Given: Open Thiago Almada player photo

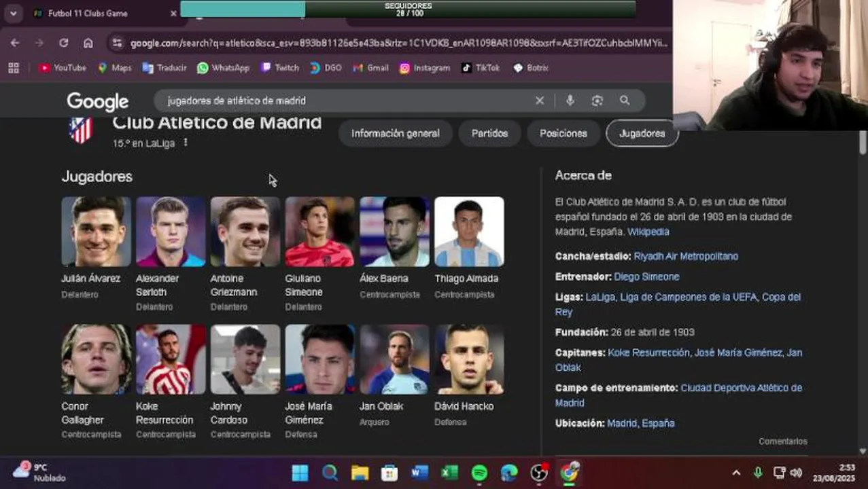Looking at the screenshot, I should pos(470,232).
